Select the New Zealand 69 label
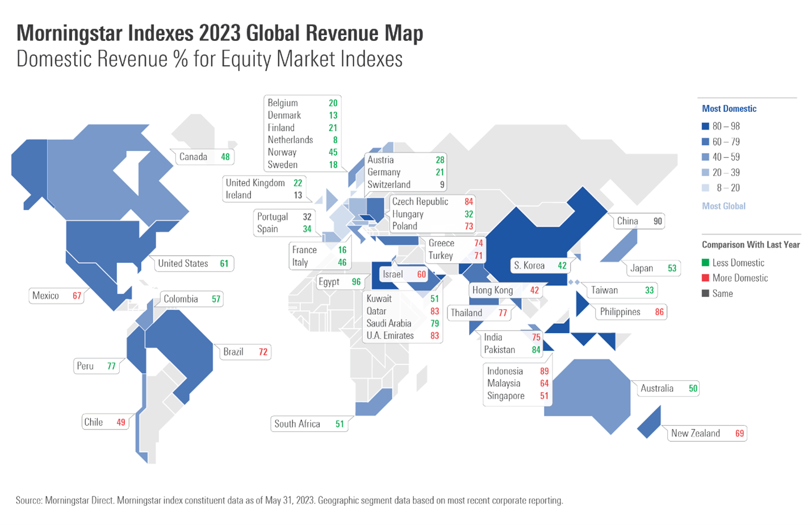 (706, 433)
